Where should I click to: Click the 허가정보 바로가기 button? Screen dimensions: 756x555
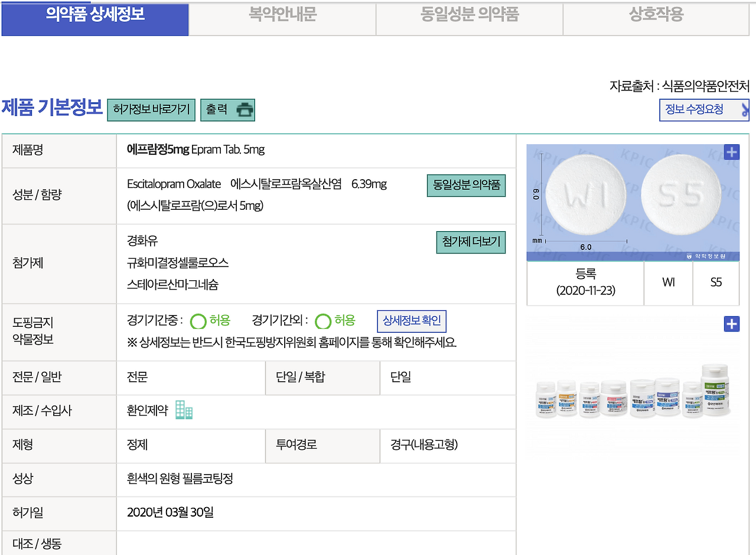pyautogui.click(x=151, y=110)
